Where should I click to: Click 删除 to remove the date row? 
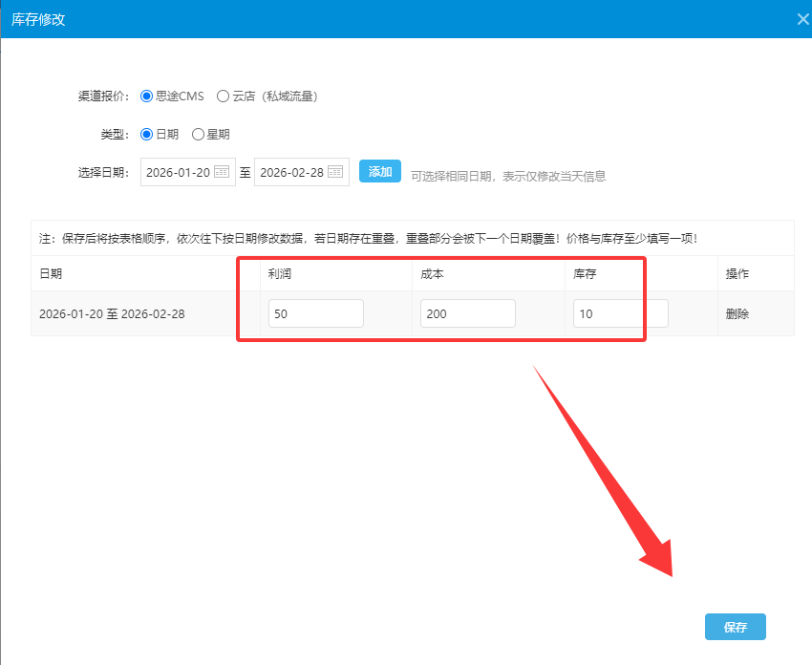(737, 313)
